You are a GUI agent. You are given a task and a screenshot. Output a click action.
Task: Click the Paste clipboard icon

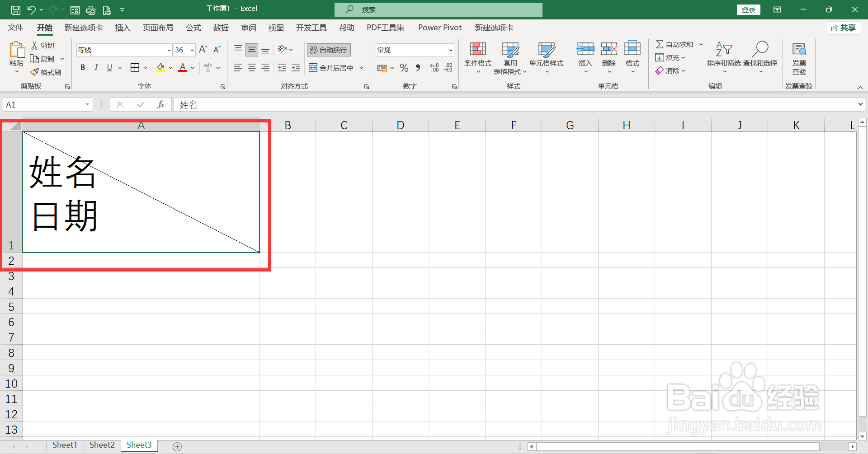pos(17,50)
